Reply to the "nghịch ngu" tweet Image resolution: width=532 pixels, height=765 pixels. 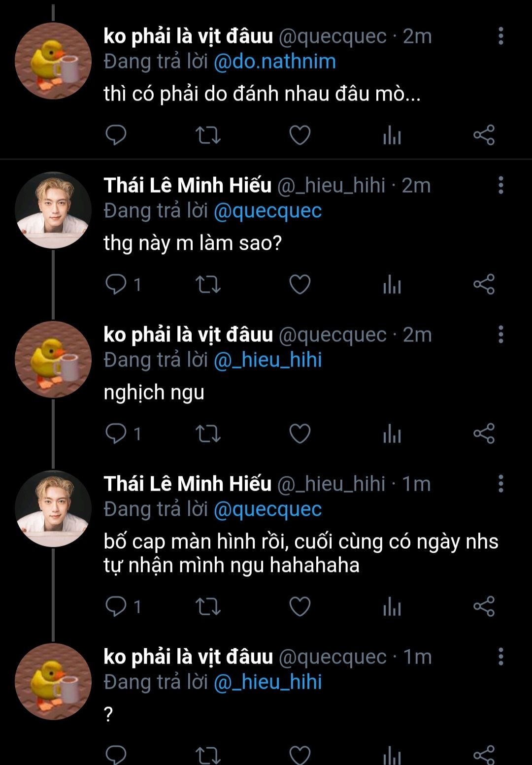click(x=116, y=434)
